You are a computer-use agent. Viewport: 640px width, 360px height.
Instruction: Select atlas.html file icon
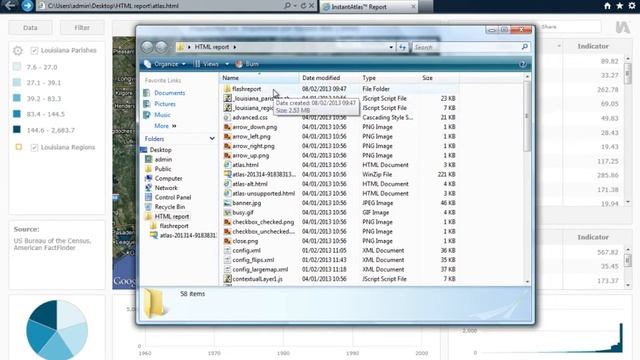click(x=227, y=165)
